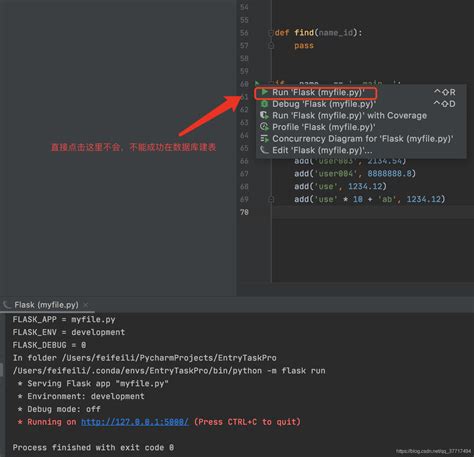
Task: Open Concurrency Diagram for 'Flask (myfile.py)'
Action: click(x=361, y=139)
